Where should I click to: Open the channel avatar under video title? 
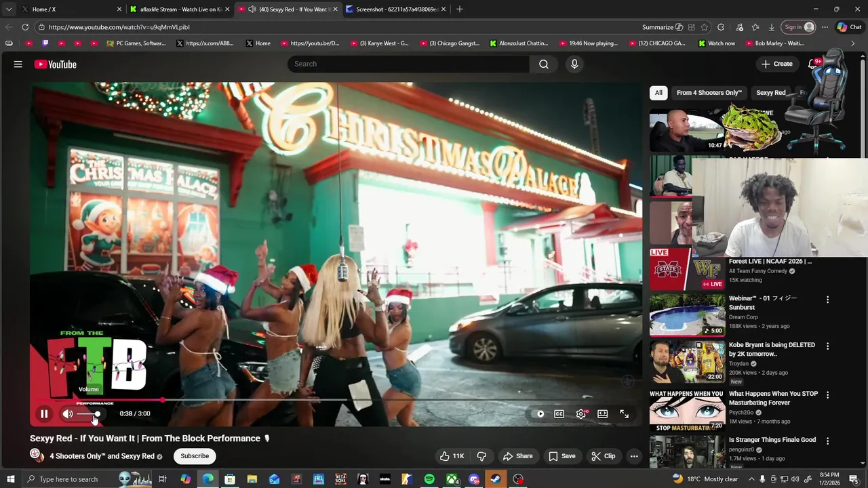pos(37,455)
